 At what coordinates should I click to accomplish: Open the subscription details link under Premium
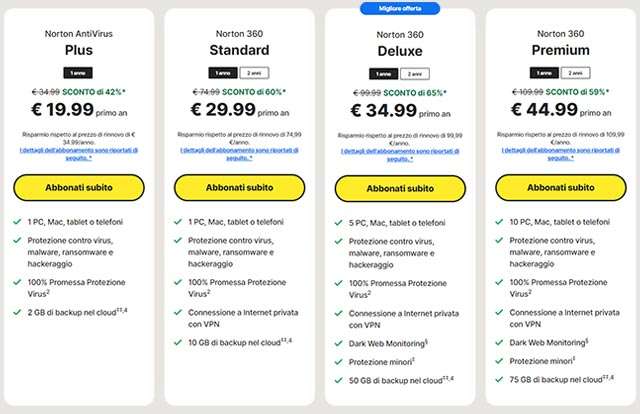pyautogui.click(x=560, y=153)
